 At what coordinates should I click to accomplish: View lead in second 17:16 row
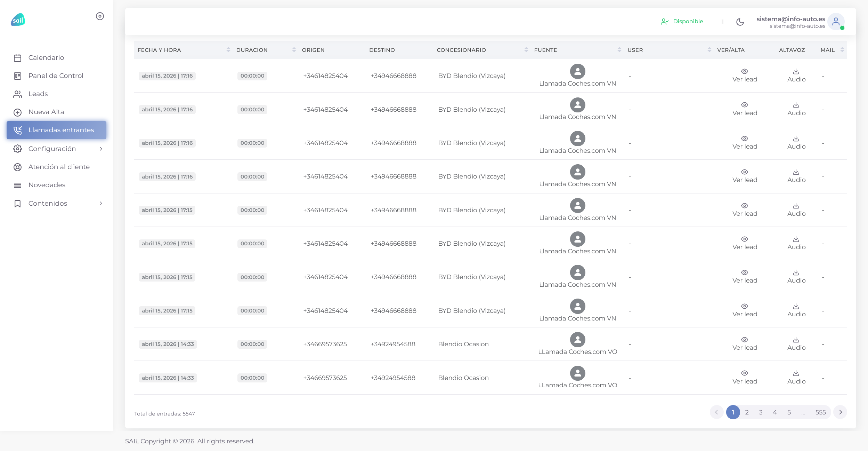[745, 109]
